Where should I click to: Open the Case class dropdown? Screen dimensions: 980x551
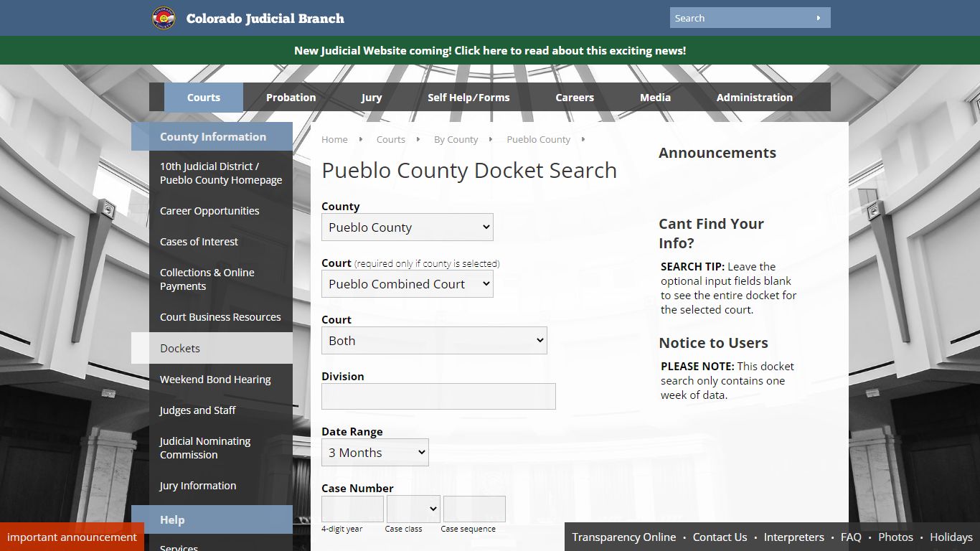click(413, 508)
